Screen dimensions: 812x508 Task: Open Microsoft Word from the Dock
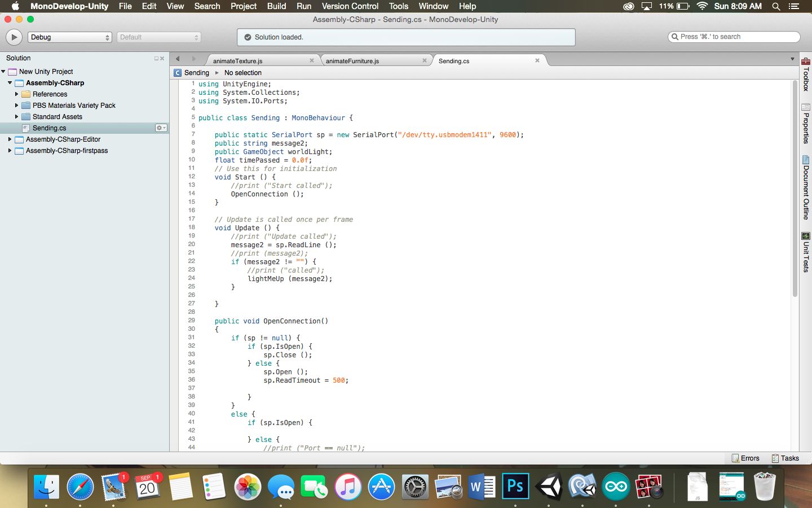[x=482, y=487]
